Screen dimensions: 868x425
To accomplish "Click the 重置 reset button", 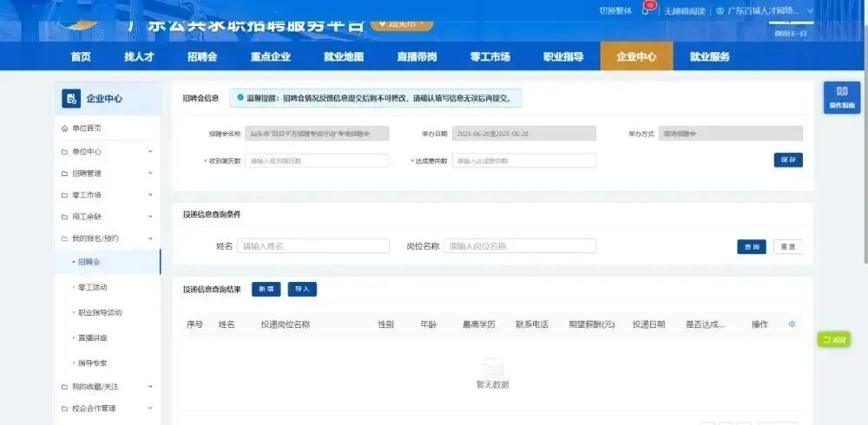I will tap(788, 247).
